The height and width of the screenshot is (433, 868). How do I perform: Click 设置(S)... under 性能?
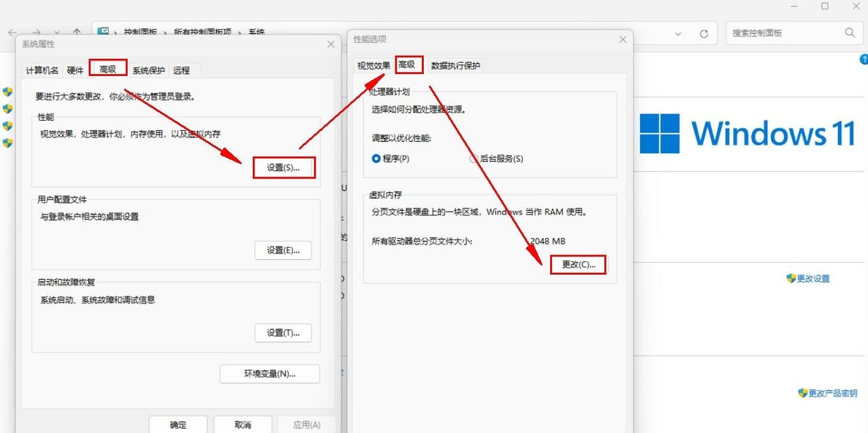coord(283,168)
